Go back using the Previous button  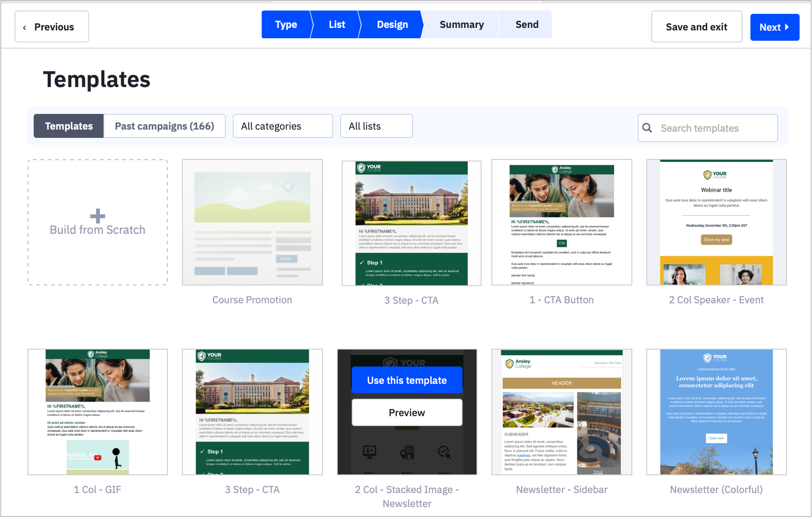tap(52, 27)
